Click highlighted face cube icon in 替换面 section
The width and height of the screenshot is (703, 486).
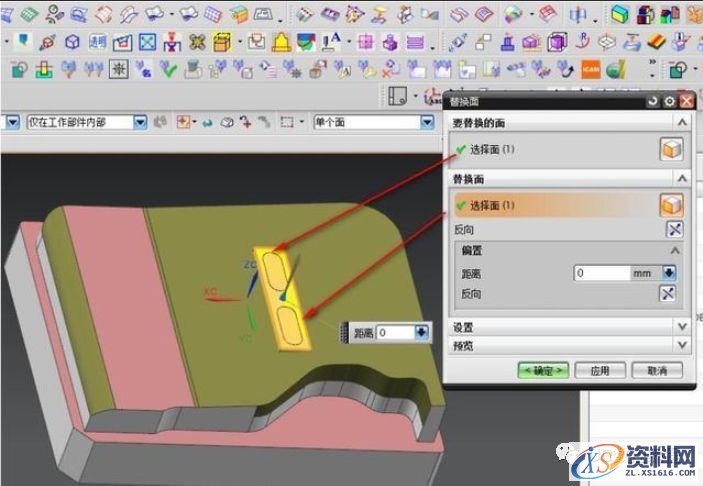pos(671,205)
